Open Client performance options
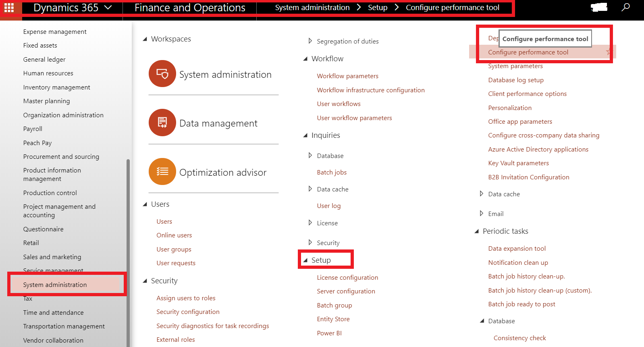Screen dimensions: 644x347 click(x=528, y=94)
